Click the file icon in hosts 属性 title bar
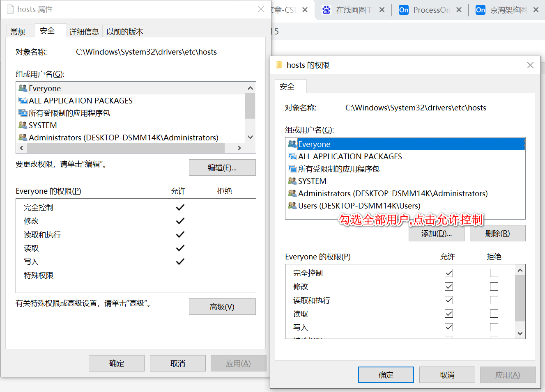The width and height of the screenshot is (545, 392). point(10,9)
